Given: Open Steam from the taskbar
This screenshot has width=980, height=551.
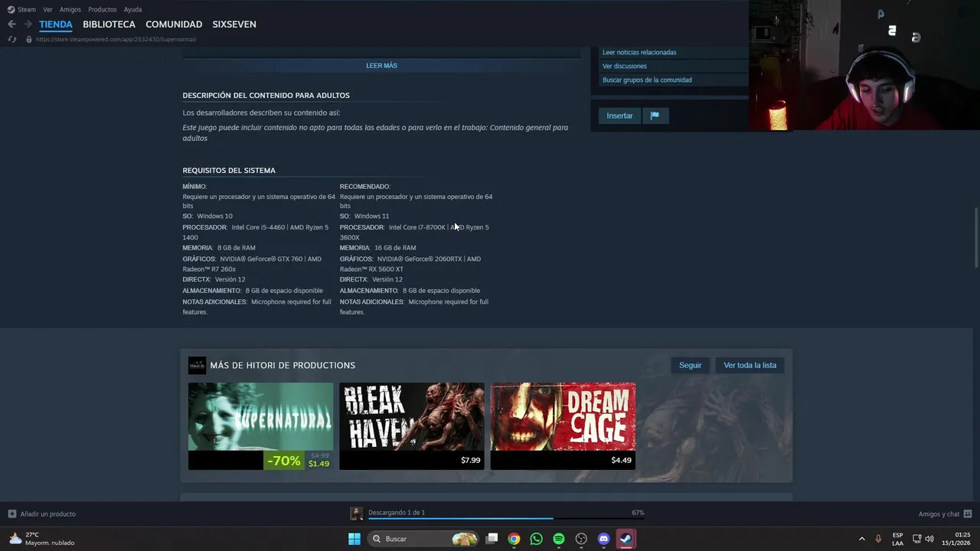Looking at the screenshot, I should 626,539.
